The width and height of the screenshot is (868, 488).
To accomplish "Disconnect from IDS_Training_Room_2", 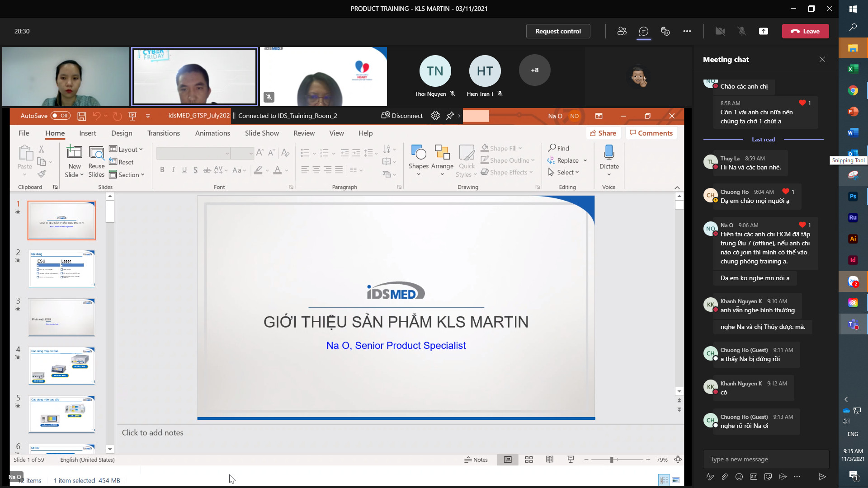I will [x=402, y=116].
